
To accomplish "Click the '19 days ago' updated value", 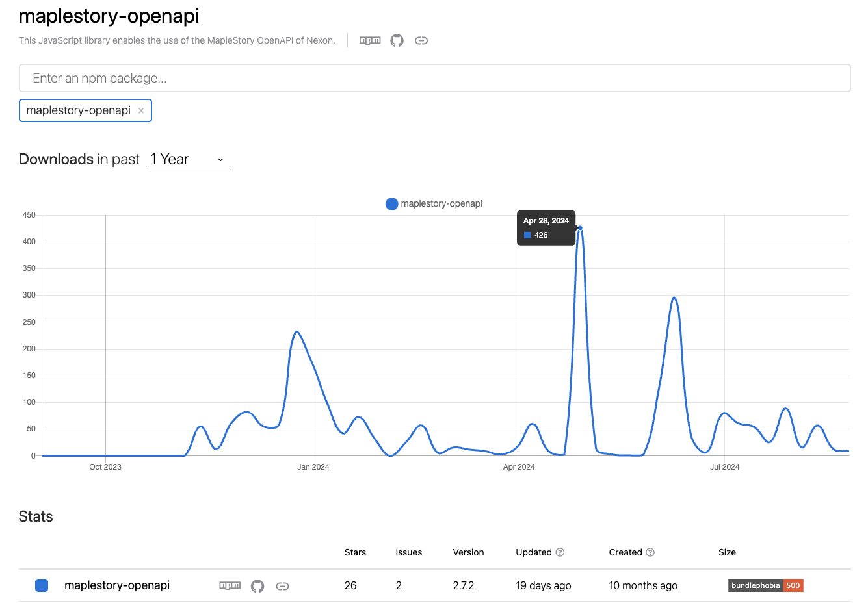I will (x=544, y=585).
